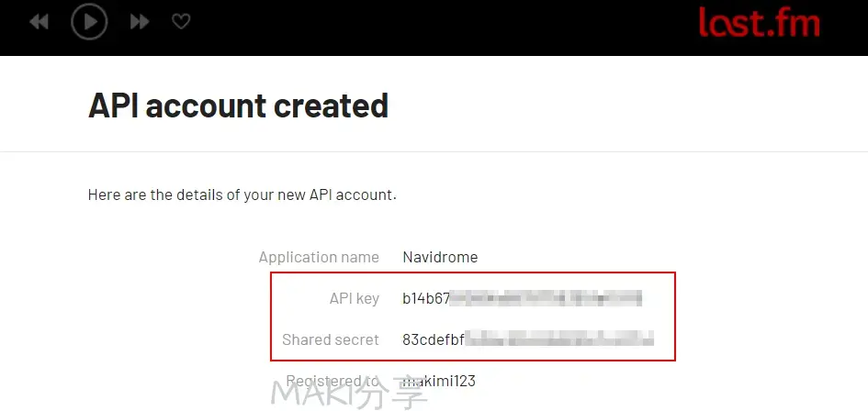The image size is (868, 411).
Task: Click the visible 83cdefbf secret prefix
Action: click(433, 339)
